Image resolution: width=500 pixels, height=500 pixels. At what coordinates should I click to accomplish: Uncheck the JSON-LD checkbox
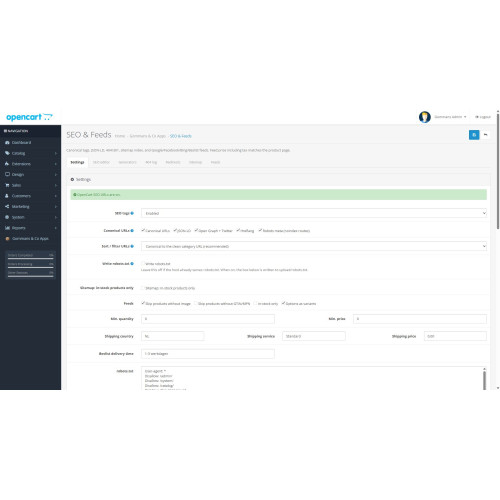click(x=175, y=230)
